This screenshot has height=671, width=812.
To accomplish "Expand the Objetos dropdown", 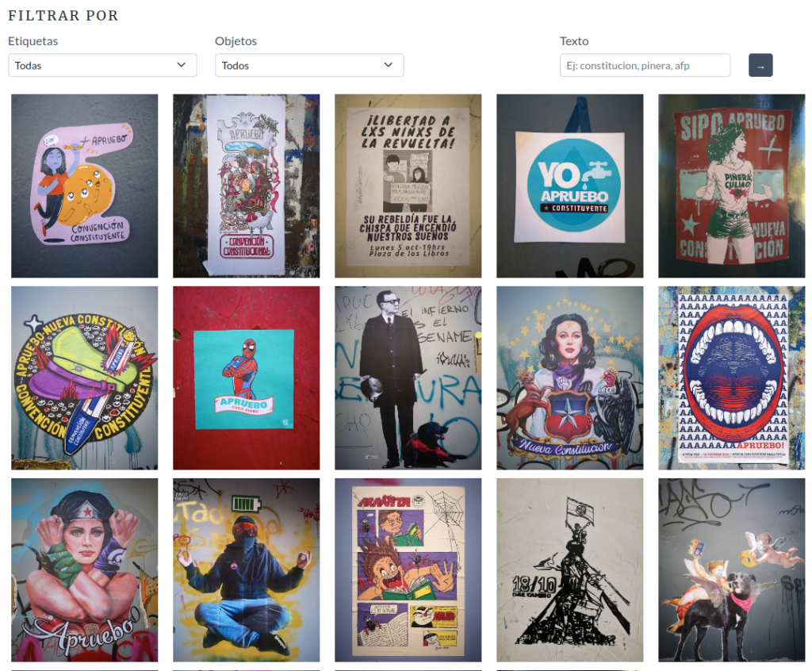I will (x=309, y=65).
